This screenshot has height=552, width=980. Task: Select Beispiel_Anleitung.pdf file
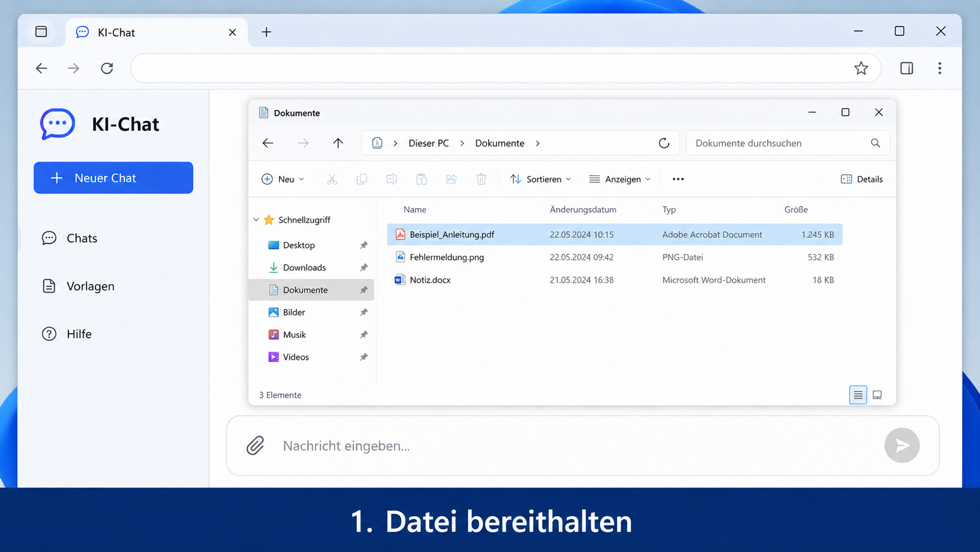614,234
